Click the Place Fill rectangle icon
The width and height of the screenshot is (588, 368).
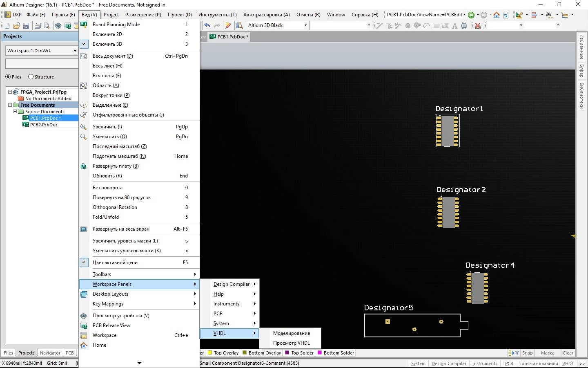[x=436, y=25]
